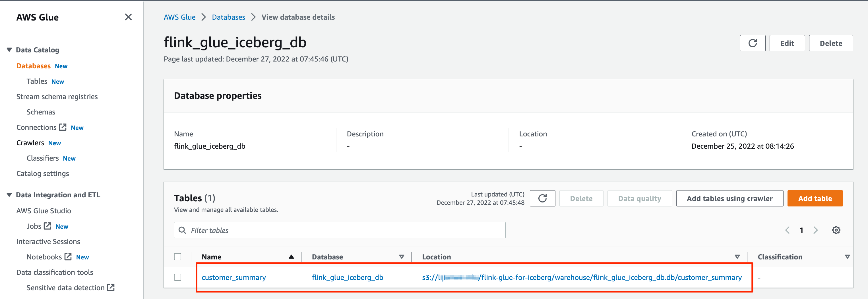This screenshot has width=868, height=299.
Task: Refresh the database details page
Action: pyautogui.click(x=753, y=43)
